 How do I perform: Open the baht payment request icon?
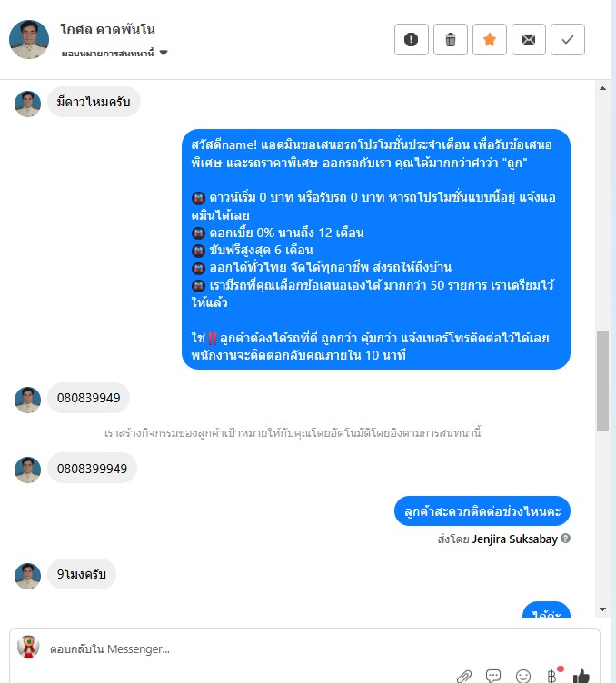[552, 676]
